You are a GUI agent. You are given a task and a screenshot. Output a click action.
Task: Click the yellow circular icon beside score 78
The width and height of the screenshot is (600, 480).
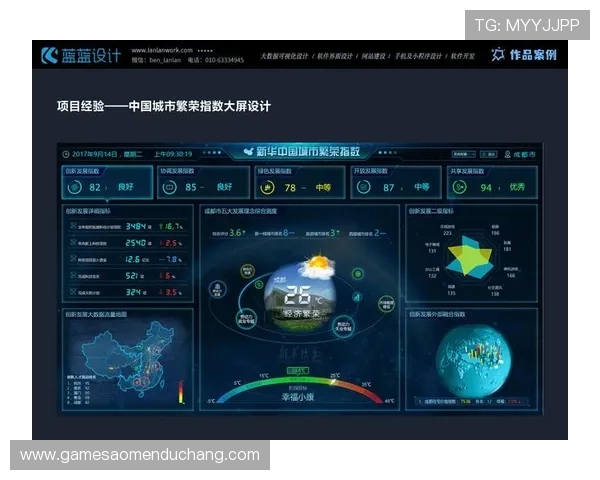click(x=267, y=187)
